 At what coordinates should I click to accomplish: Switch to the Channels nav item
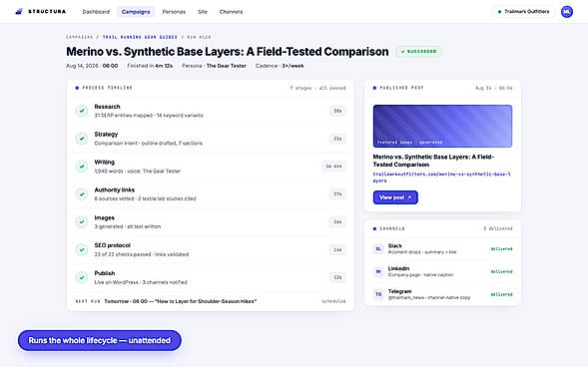(231, 12)
